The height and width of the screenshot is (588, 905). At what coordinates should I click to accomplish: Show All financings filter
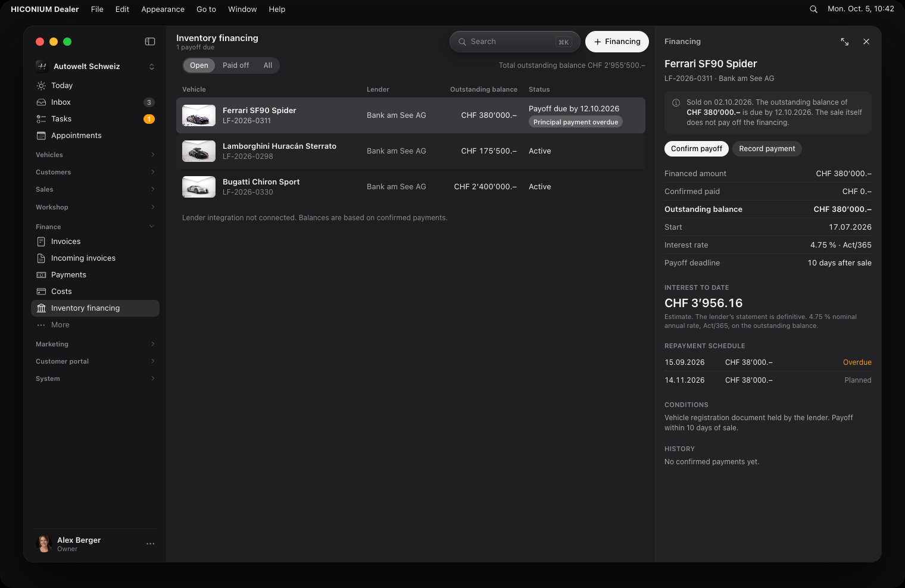(268, 65)
